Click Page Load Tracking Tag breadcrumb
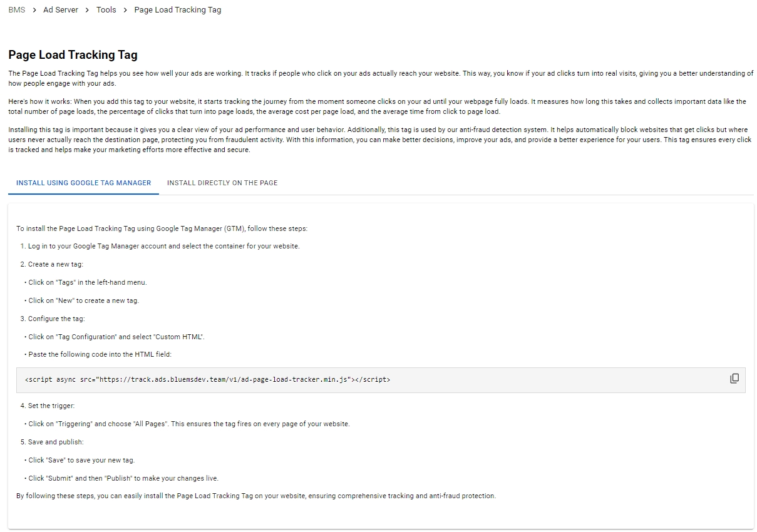This screenshot has width=757, height=532. coord(178,10)
